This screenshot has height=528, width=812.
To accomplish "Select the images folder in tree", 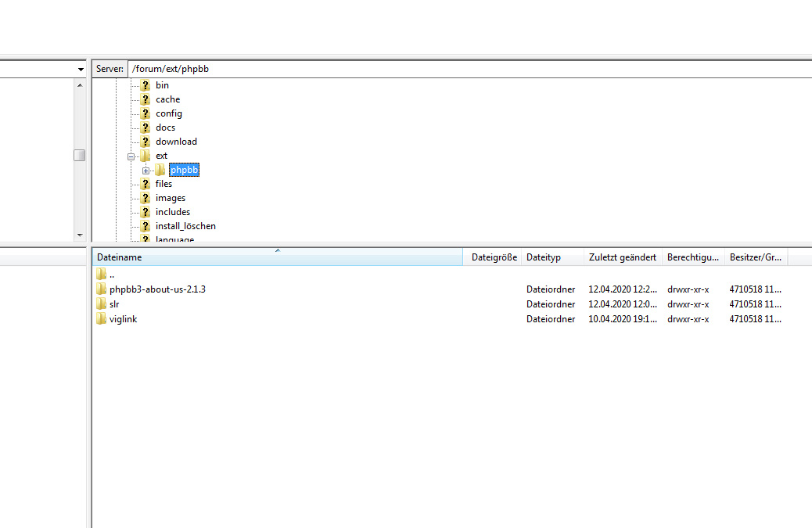I will point(171,198).
